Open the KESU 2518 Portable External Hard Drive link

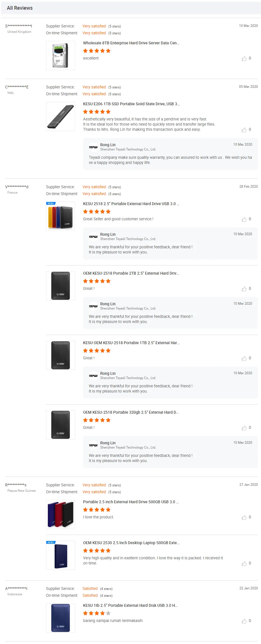click(131, 204)
